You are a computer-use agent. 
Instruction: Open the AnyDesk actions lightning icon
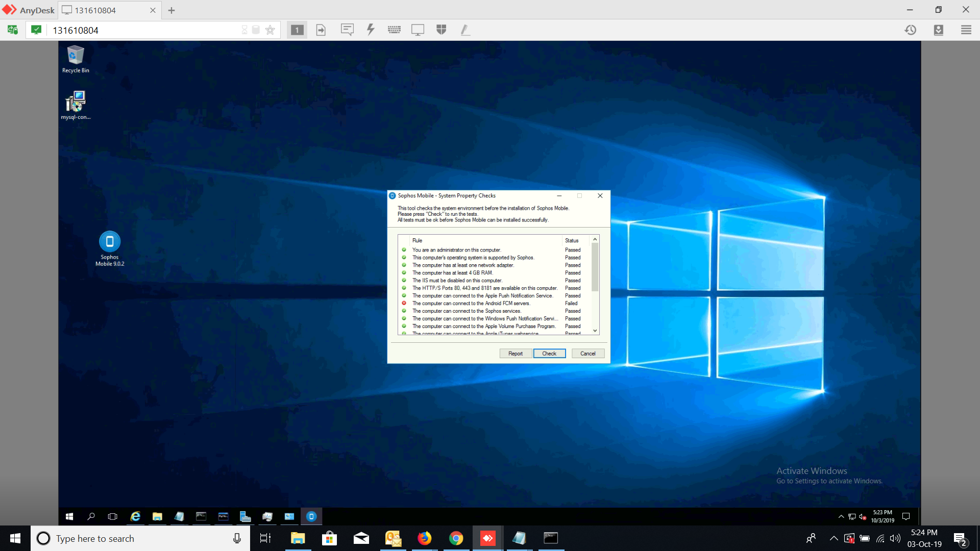point(371,30)
